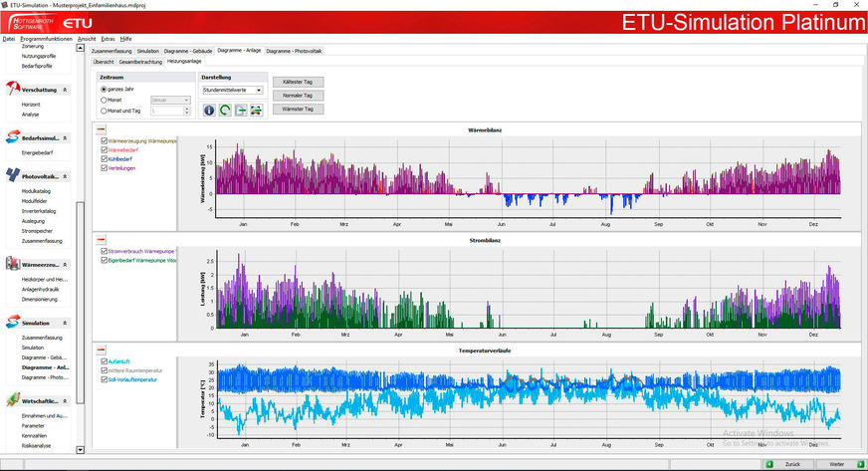Click the Photovoltaik solar panel sidebar icon
868x471 pixels.
click(13, 176)
